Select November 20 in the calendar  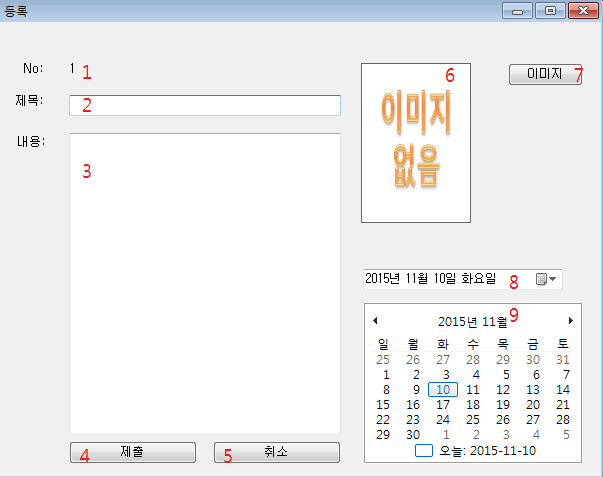[533, 404]
